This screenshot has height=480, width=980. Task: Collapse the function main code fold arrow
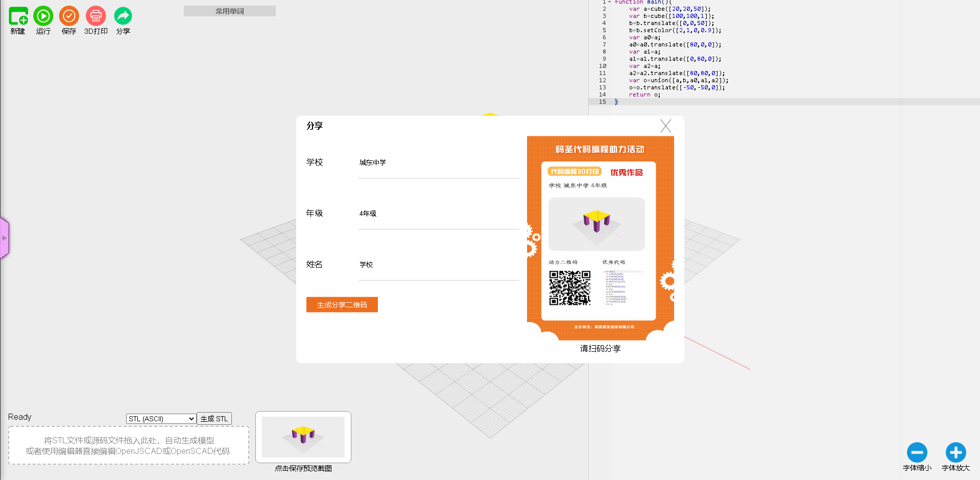[609, 2]
